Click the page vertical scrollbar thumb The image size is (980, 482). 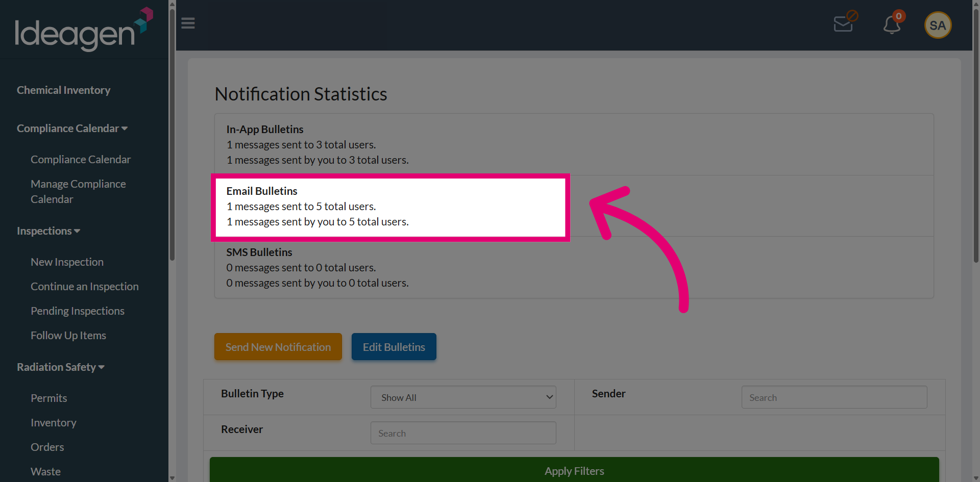976,135
